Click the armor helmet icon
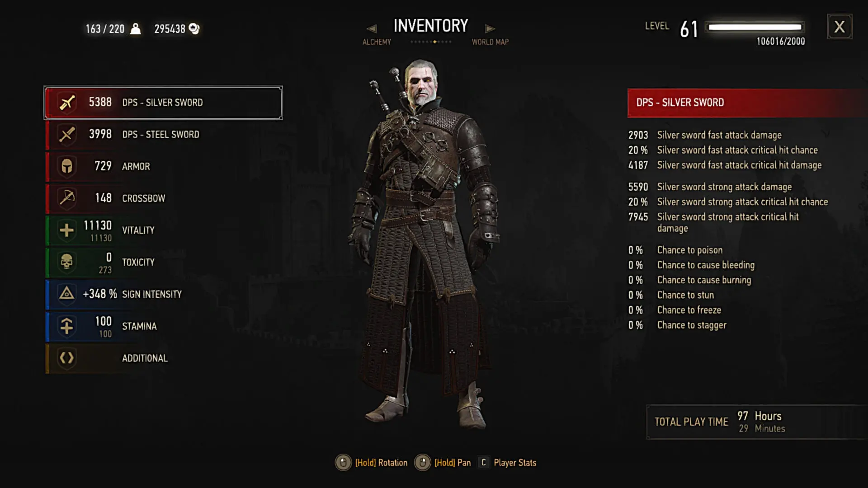The height and width of the screenshot is (488, 868). (67, 166)
